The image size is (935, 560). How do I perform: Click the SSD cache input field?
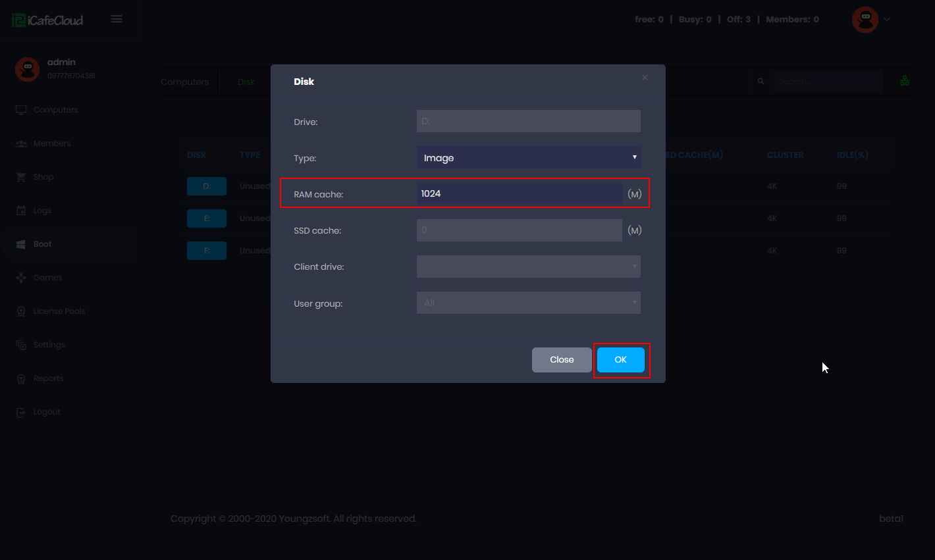point(519,230)
